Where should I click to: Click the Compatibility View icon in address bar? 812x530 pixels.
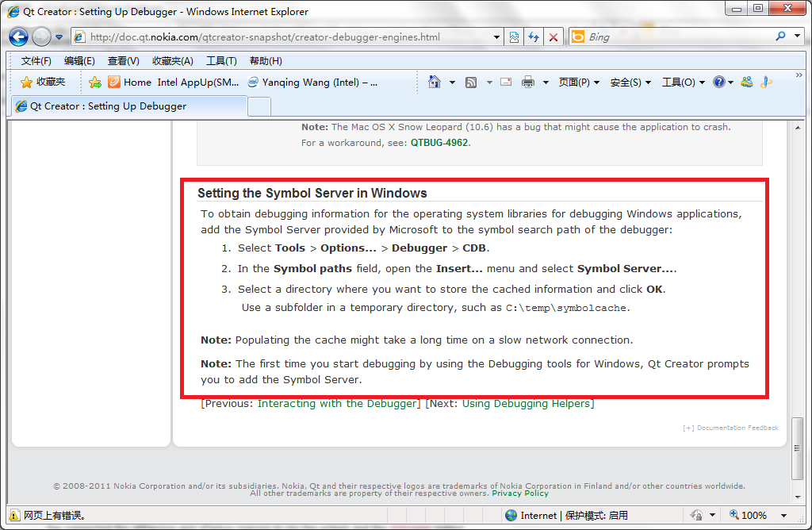click(515, 36)
